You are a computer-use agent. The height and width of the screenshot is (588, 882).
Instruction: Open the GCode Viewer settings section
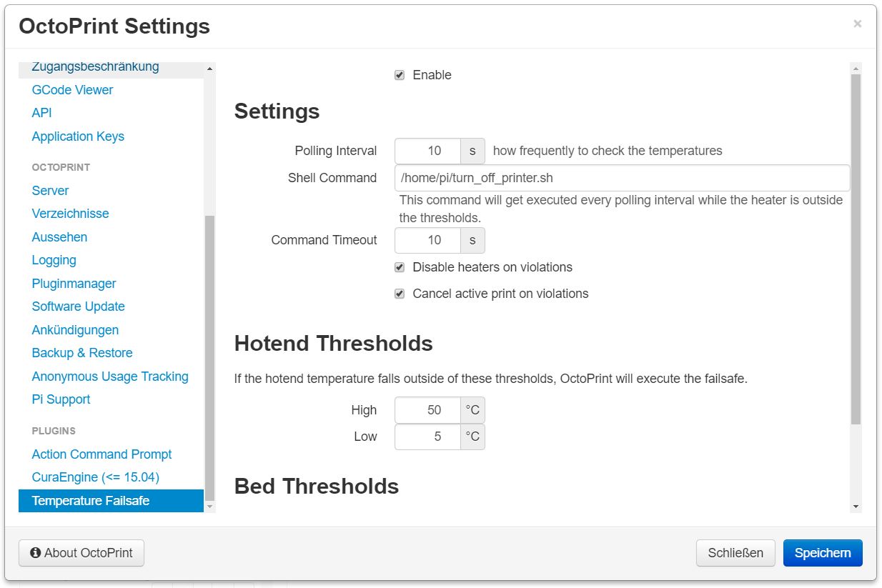pyautogui.click(x=72, y=90)
